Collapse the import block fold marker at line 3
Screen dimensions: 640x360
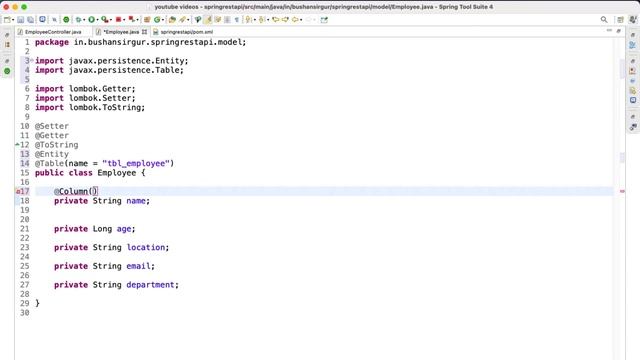pos(32,60)
